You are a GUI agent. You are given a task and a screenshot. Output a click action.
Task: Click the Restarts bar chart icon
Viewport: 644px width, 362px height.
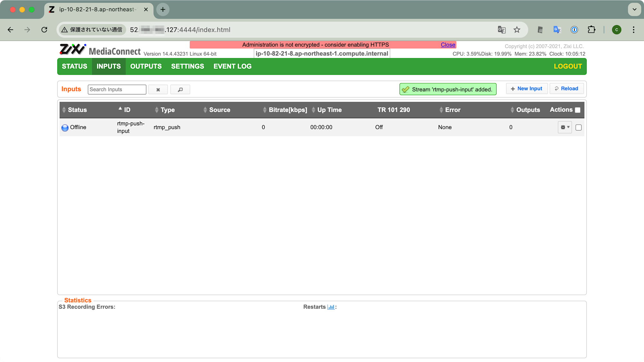point(331,307)
